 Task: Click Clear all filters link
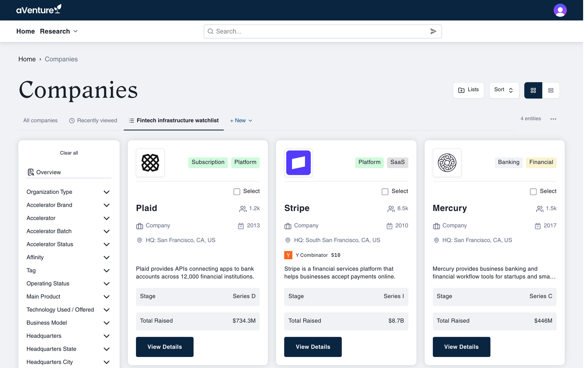pyautogui.click(x=69, y=153)
